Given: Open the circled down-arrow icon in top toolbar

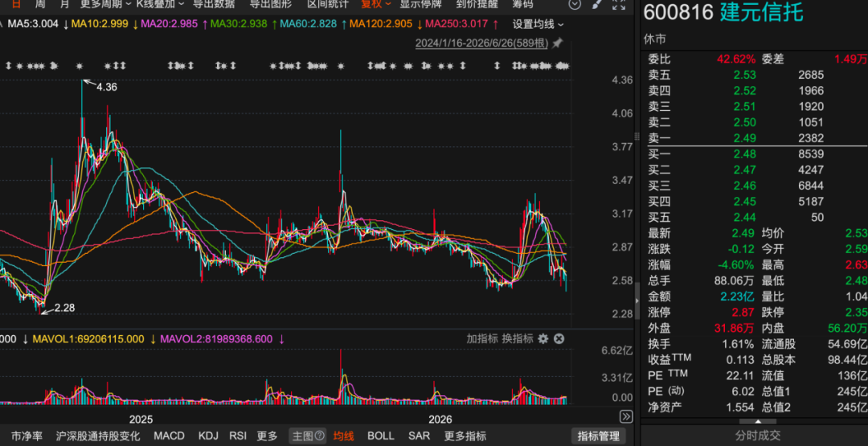Looking at the screenshot, I should (575, 5).
